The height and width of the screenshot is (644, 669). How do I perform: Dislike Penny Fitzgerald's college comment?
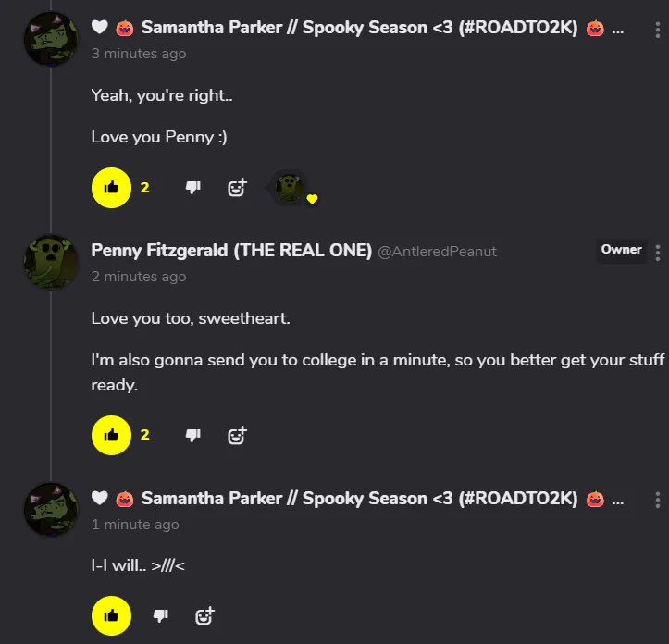(192, 435)
